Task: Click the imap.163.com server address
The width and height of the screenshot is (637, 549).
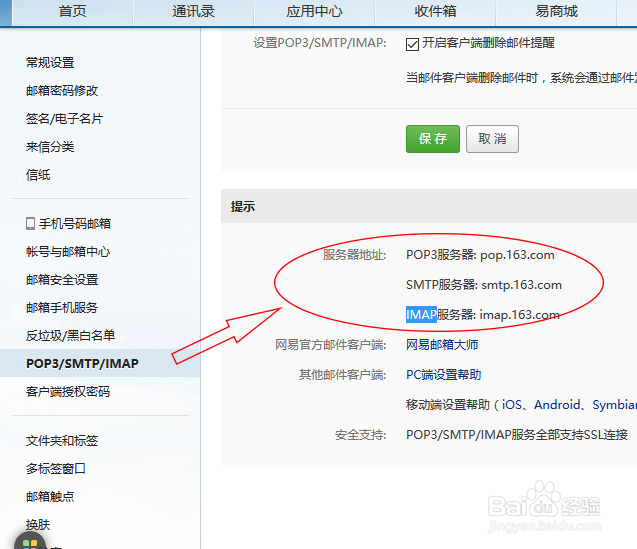Action: coord(520,315)
